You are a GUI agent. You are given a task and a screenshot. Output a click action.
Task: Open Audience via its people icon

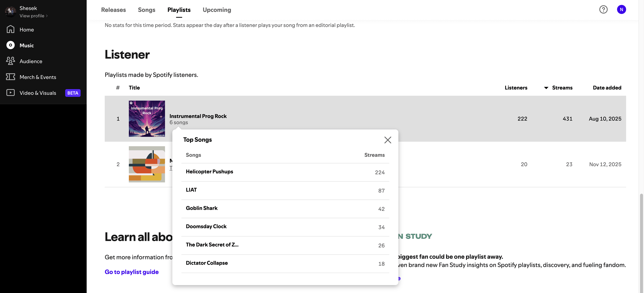10,61
